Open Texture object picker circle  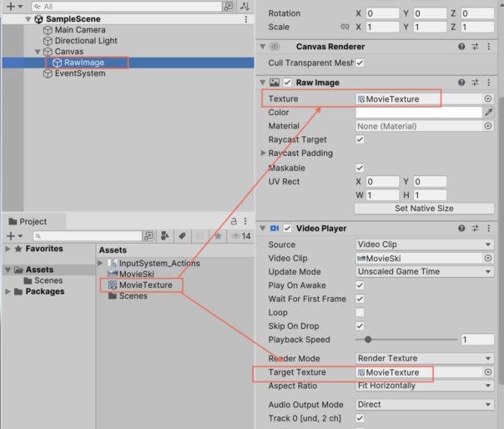(x=488, y=98)
